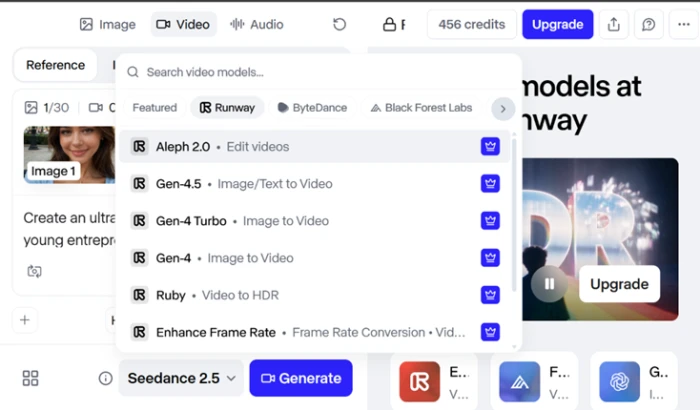Click the video camera count icon
The height and width of the screenshot is (410, 700).
click(x=96, y=108)
